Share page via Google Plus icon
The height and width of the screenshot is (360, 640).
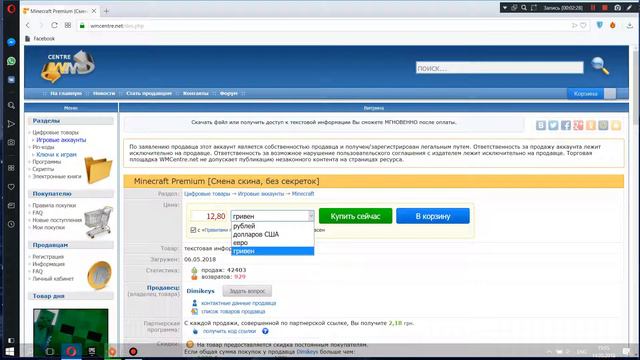click(x=578, y=125)
